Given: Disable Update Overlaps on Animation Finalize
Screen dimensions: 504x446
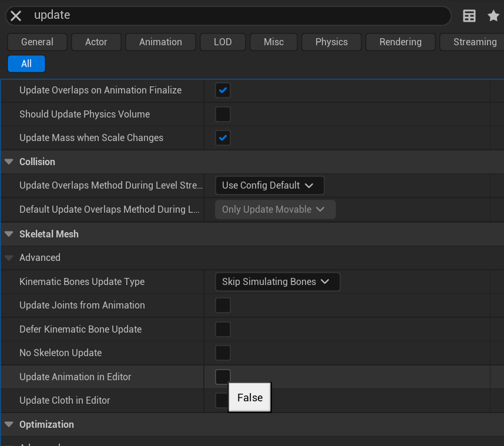Looking at the screenshot, I should 223,90.
